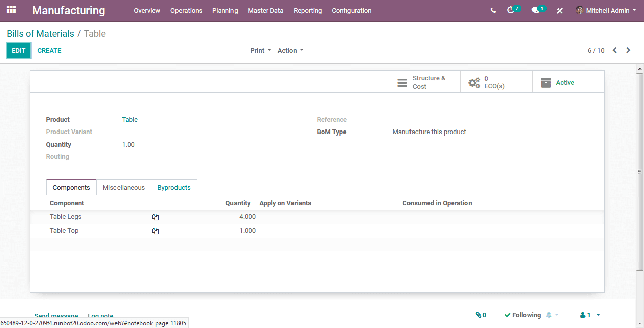Open the Overview menu

pos(147,10)
